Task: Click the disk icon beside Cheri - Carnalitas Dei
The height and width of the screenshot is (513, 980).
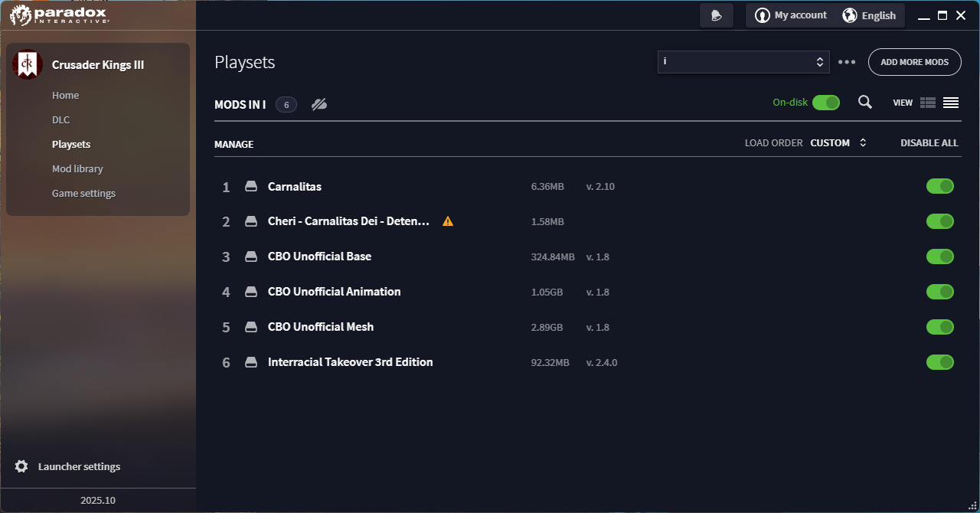Action: coord(251,221)
